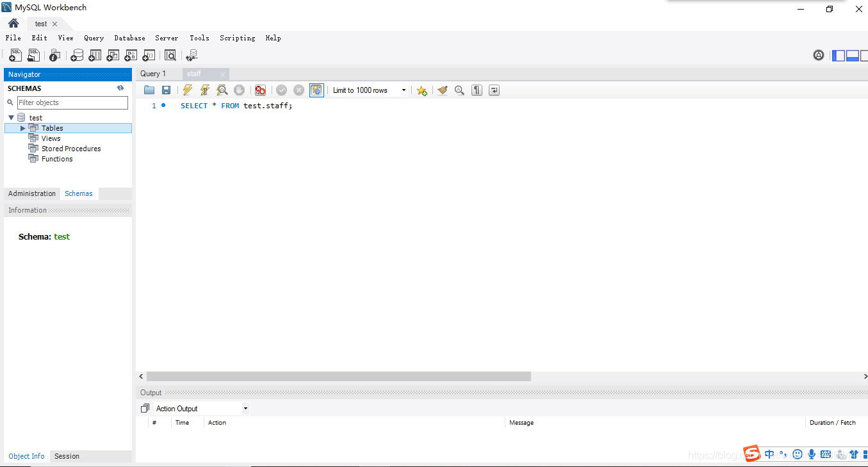868x467 pixels.
Task: Refresh the SCHEMAS list
Action: pyautogui.click(x=120, y=88)
